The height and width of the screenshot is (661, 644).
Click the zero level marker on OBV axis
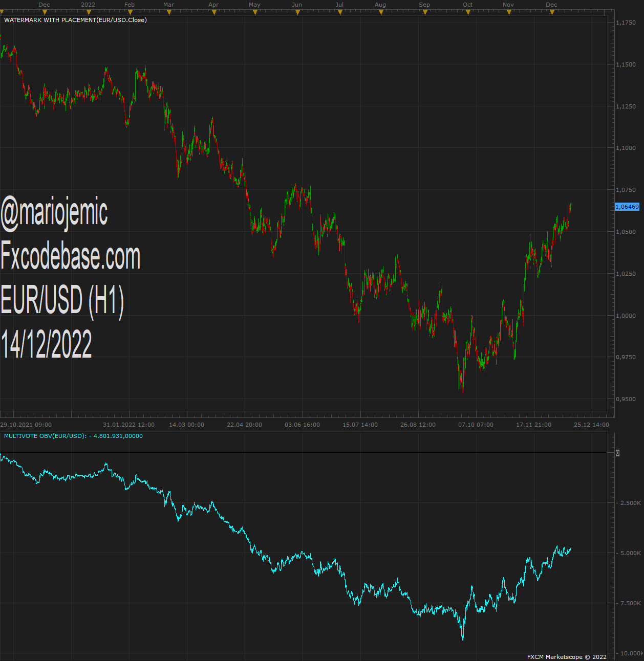click(x=618, y=453)
